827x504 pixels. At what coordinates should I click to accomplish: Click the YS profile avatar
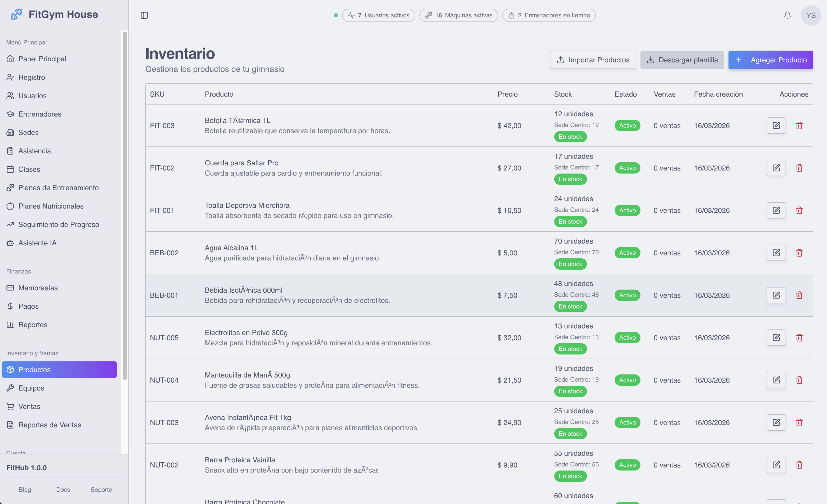pyautogui.click(x=811, y=15)
